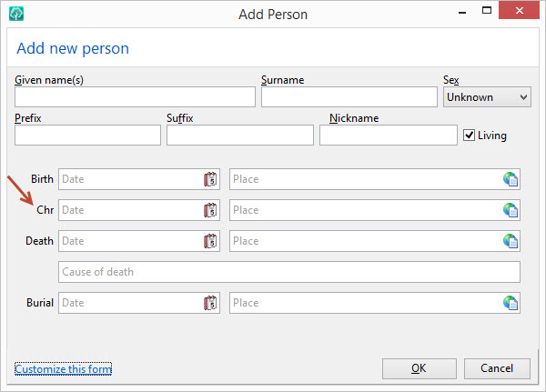546x392 pixels.
Task: Open the Chr date calendar icon
Action: 210,210
